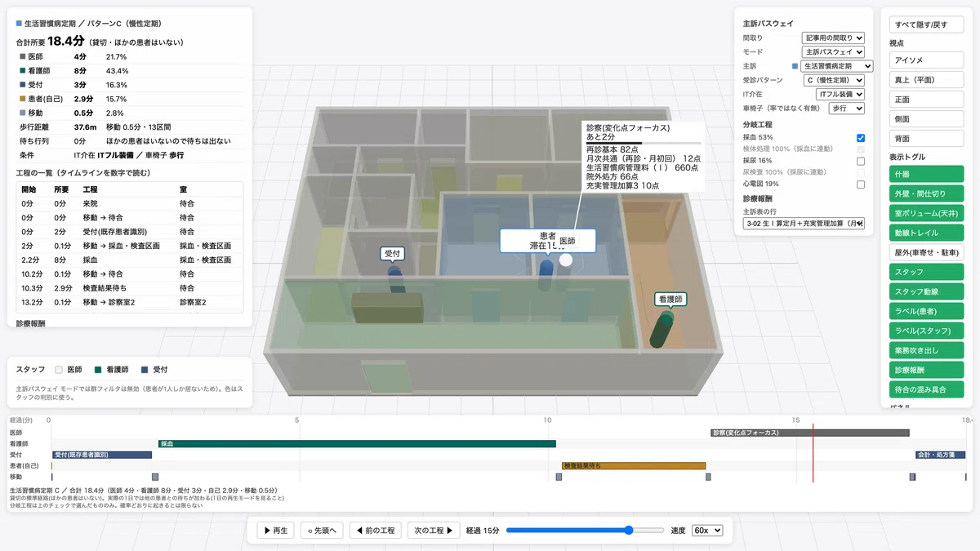
Task: Open the 速度 60x dropdown
Action: (x=707, y=531)
